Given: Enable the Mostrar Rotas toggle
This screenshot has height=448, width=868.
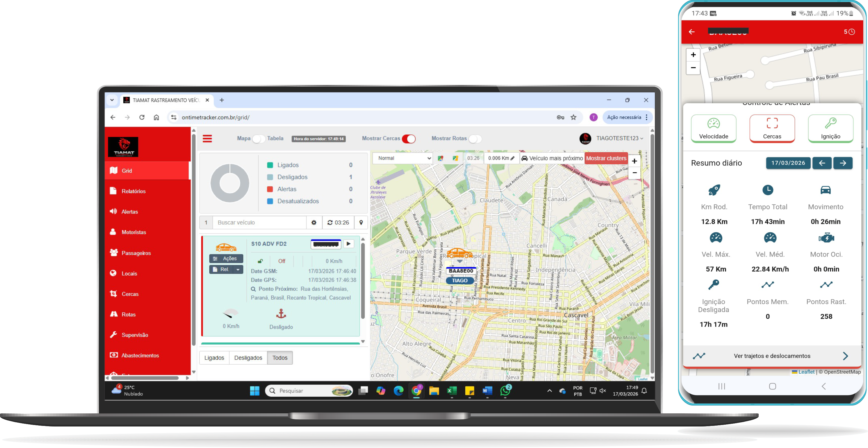Looking at the screenshot, I should [x=475, y=139].
